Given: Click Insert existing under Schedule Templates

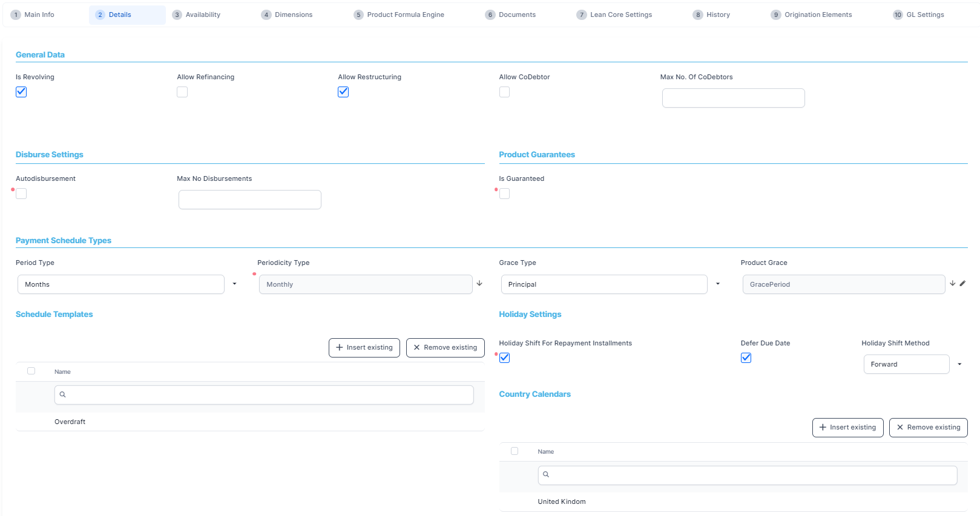Looking at the screenshot, I should 364,347.
